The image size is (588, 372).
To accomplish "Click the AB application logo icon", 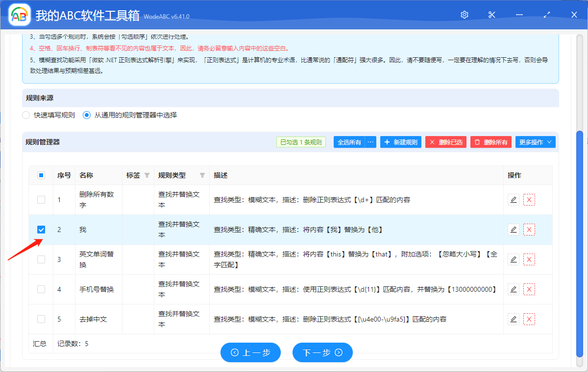I will (x=19, y=15).
